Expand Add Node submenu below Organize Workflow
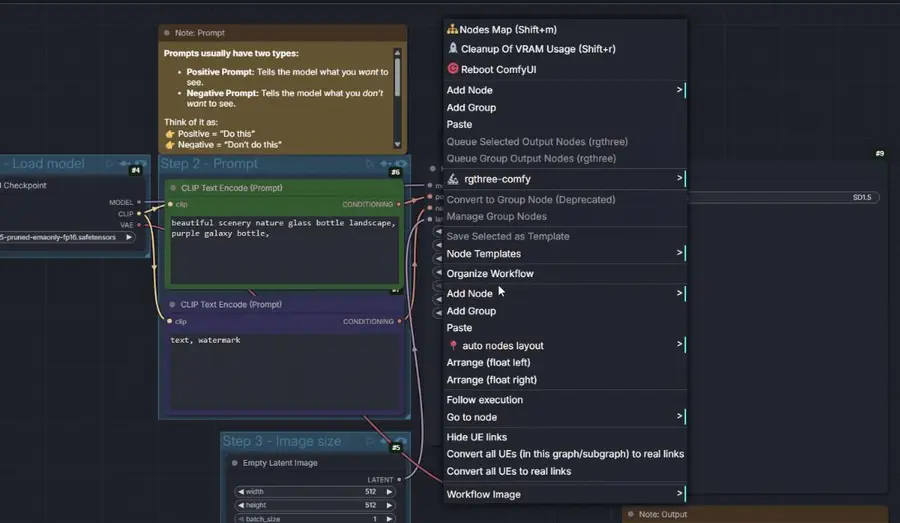This screenshot has height=523, width=900. [x=565, y=293]
